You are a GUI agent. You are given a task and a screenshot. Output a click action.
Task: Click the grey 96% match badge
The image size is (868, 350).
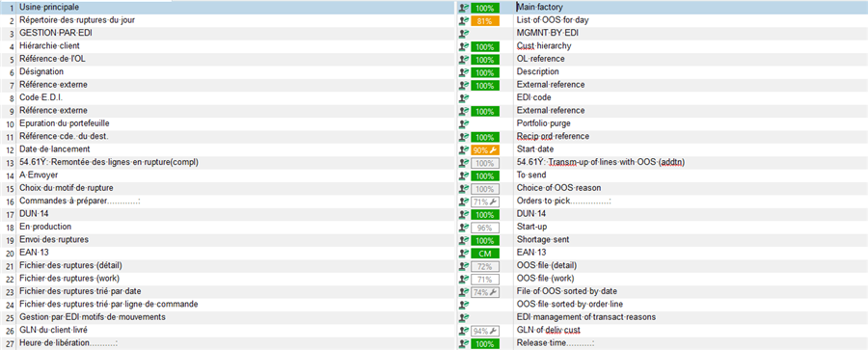pos(485,228)
